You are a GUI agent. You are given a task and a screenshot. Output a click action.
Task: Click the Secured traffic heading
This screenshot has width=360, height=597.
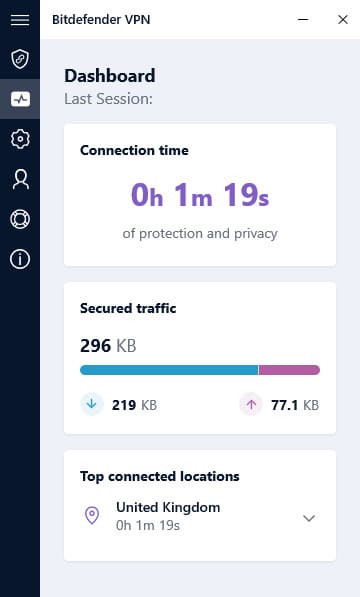click(x=128, y=308)
